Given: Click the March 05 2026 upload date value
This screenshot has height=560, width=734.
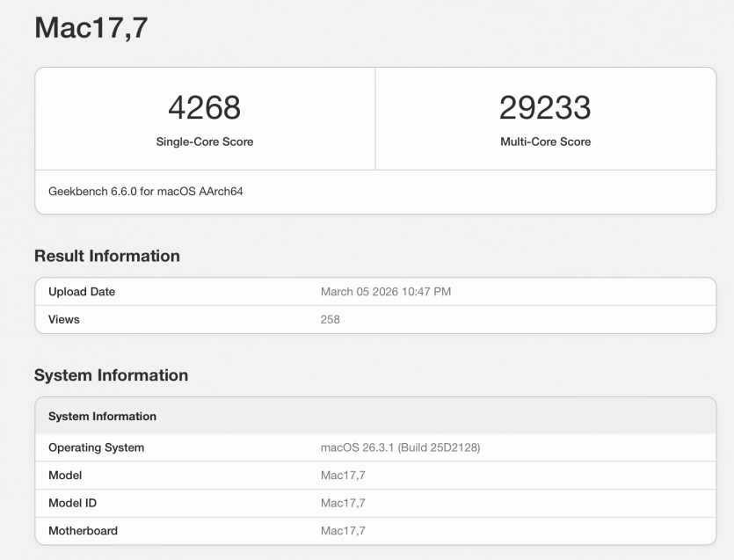Looking at the screenshot, I should 387,291.
